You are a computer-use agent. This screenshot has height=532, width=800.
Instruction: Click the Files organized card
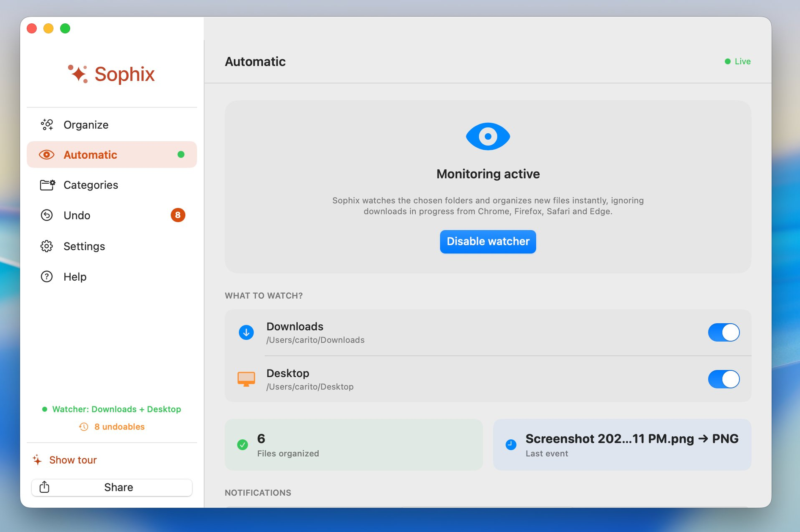[354, 445]
